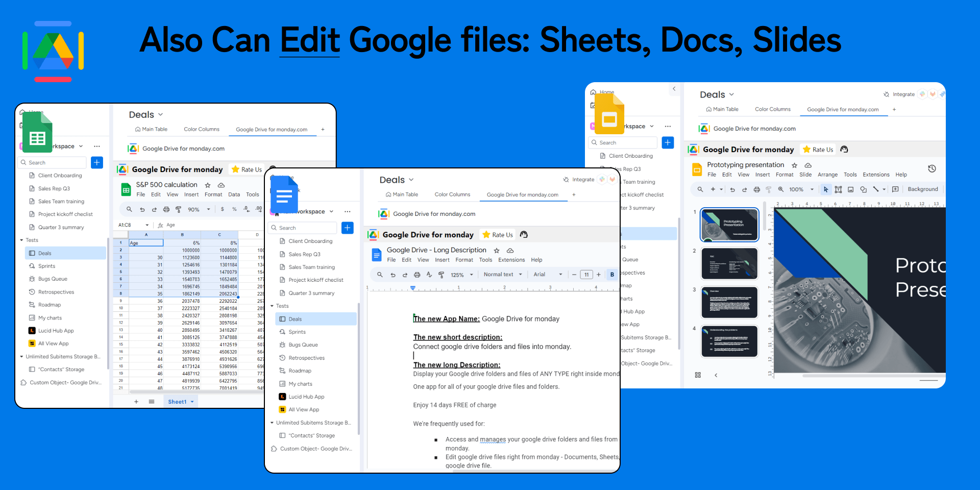Click the blue plus button in Docs window sidebar
Image resolution: width=980 pixels, height=490 pixels.
[x=348, y=228]
